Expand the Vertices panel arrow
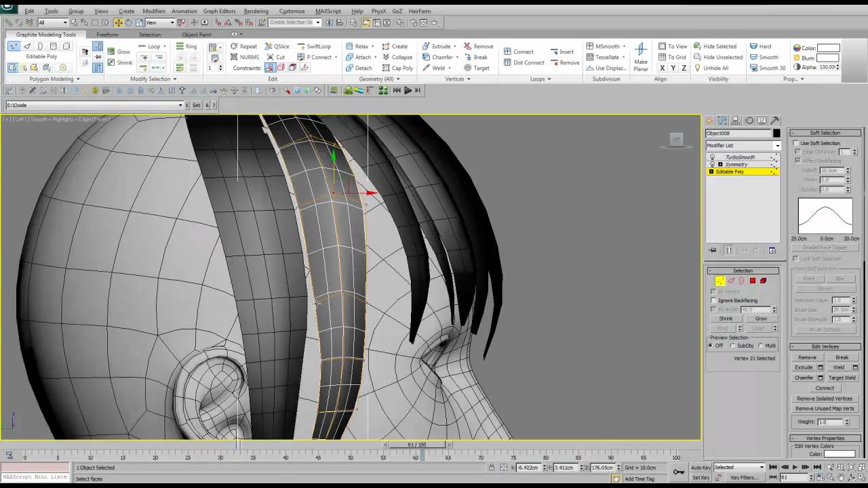 click(469, 79)
